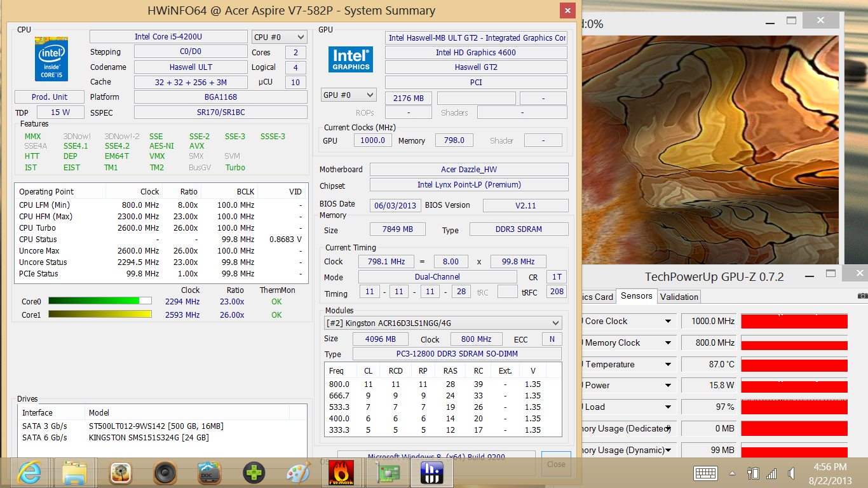The height and width of the screenshot is (488, 868).
Task: Launch the round speaker app in taskbar
Action: tap(165, 473)
